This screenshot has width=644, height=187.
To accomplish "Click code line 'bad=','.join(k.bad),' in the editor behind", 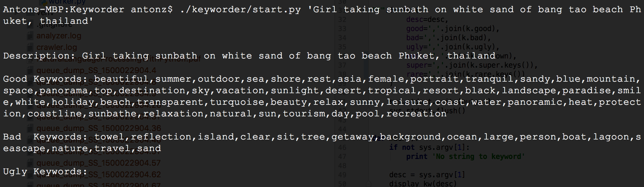I will click(449, 38).
